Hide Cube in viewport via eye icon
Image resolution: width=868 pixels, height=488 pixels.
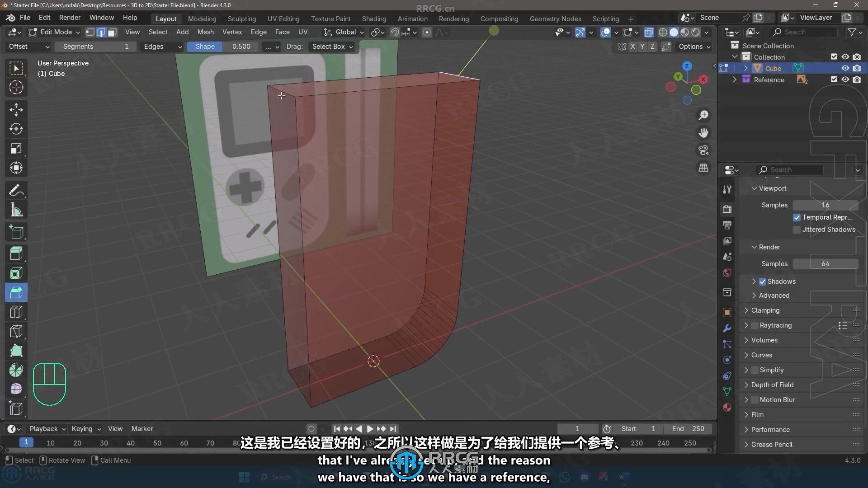pyautogui.click(x=845, y=68)
